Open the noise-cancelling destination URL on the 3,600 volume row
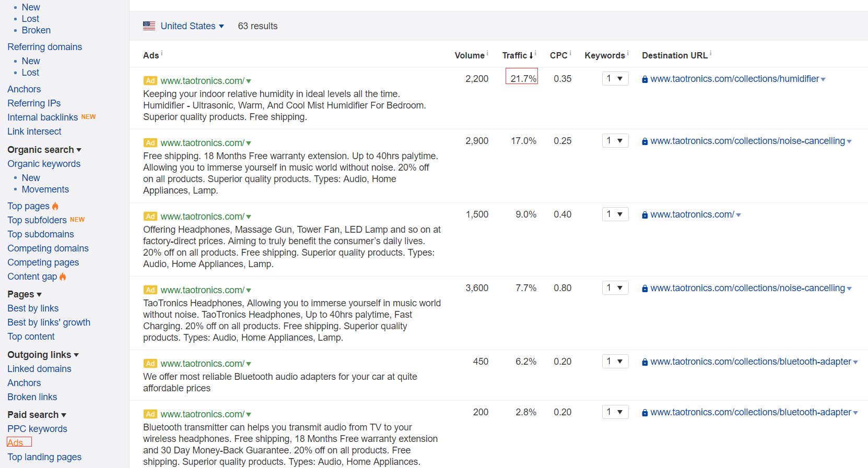 coord(747,288)
